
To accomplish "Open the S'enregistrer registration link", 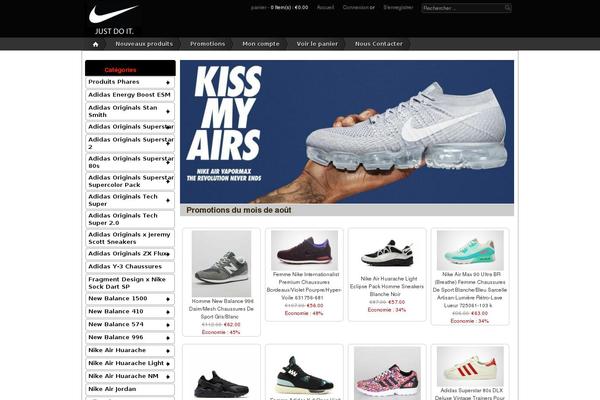I will (398, 7).
